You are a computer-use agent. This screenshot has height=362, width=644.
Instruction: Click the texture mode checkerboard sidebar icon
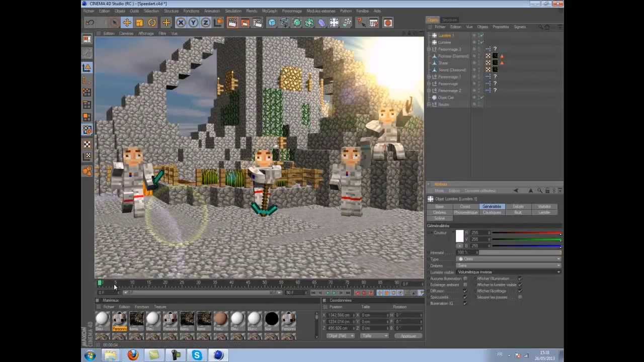87,144
